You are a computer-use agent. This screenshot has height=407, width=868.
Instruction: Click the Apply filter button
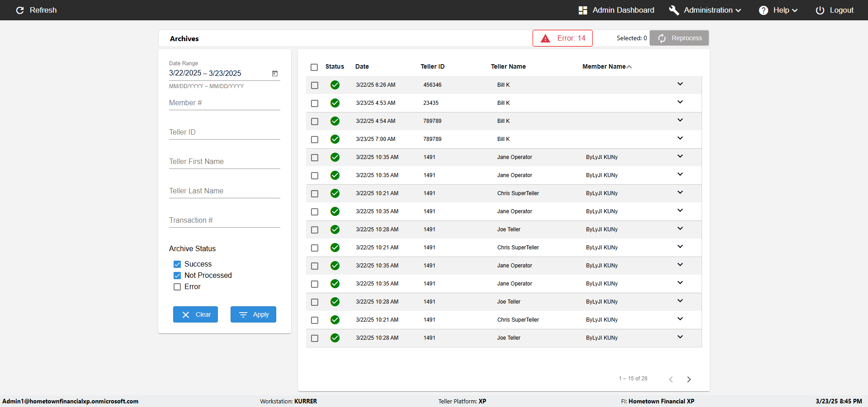tap(253, 314)
